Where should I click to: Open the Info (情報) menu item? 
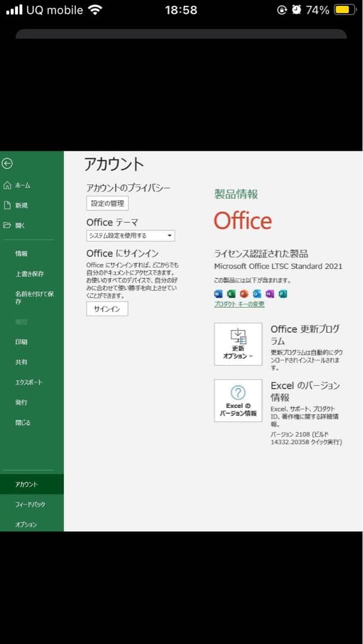[21, 253]
